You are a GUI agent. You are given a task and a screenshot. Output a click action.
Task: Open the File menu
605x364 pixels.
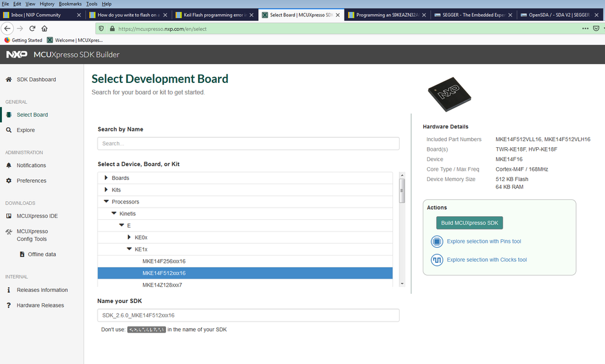tap(5, 4)
